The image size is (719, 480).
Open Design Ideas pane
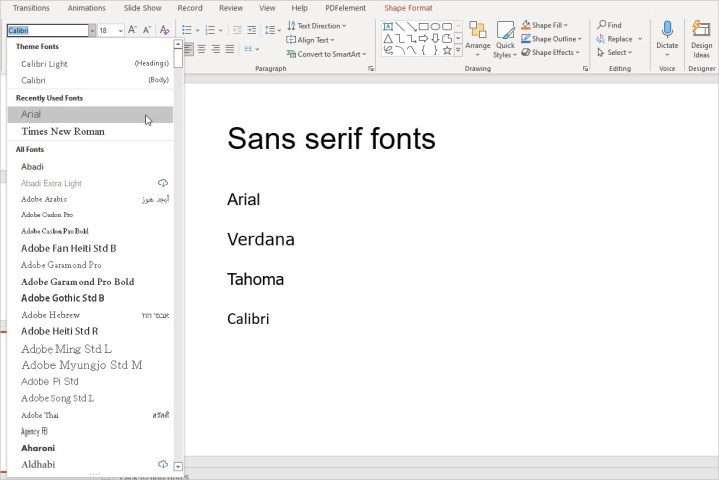tap(701, 38)
